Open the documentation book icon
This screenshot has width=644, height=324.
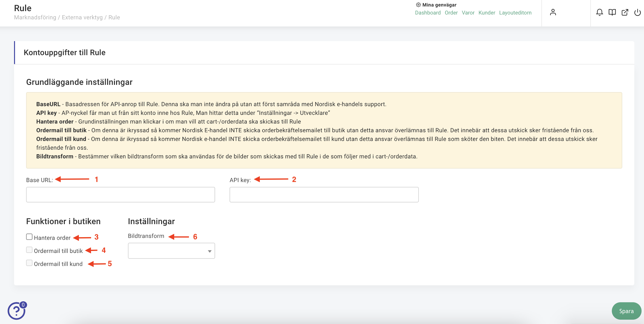pos(612,12)
